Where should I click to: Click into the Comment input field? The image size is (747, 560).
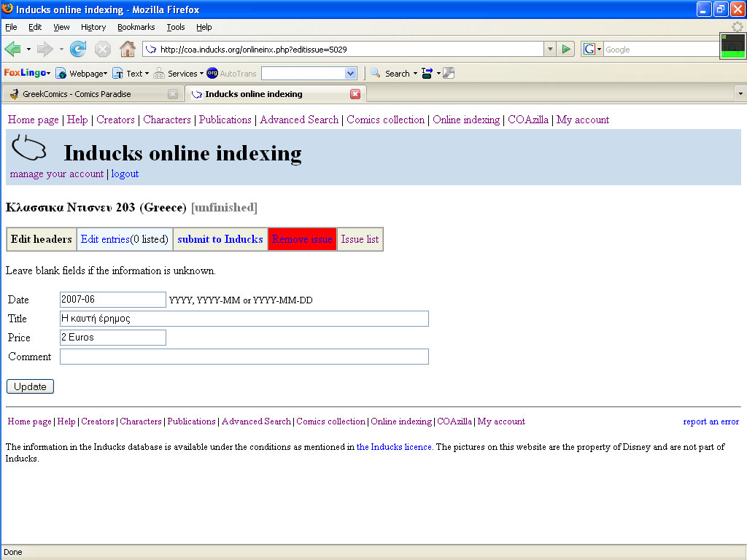244,357
